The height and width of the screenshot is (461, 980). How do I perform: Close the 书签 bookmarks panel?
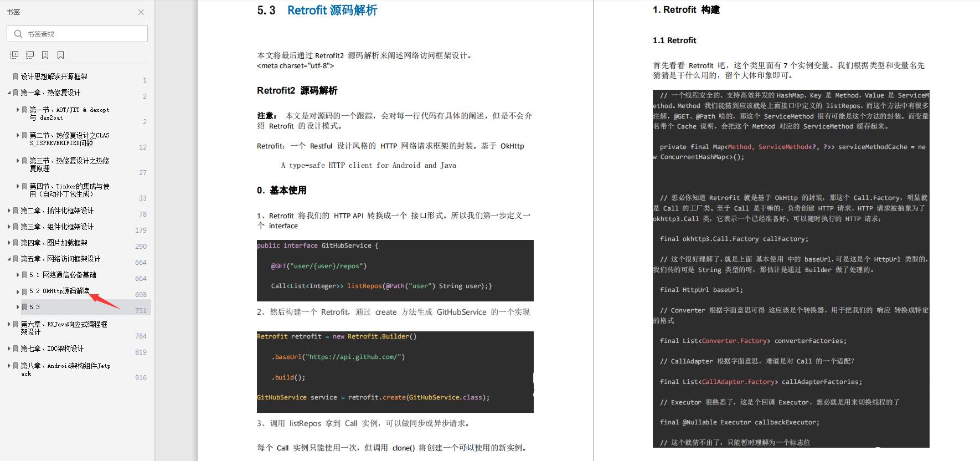pyautogui.click(x=141, y=12)
